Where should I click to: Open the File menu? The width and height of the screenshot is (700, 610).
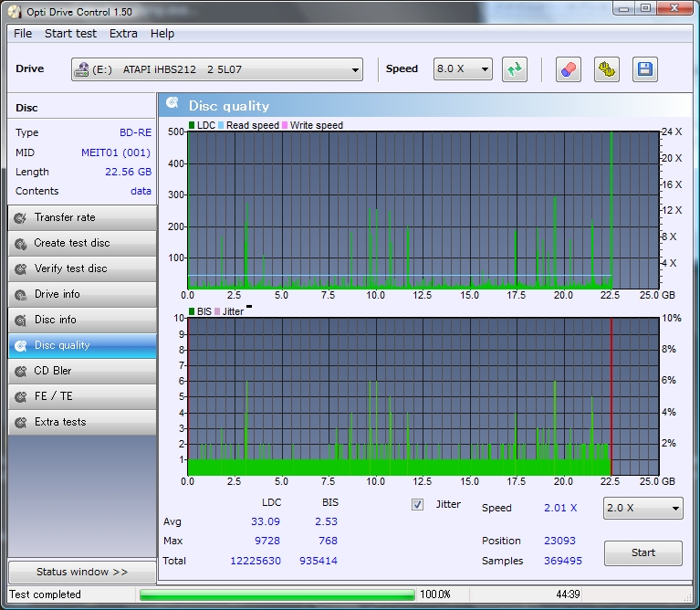tap(23, 33)
